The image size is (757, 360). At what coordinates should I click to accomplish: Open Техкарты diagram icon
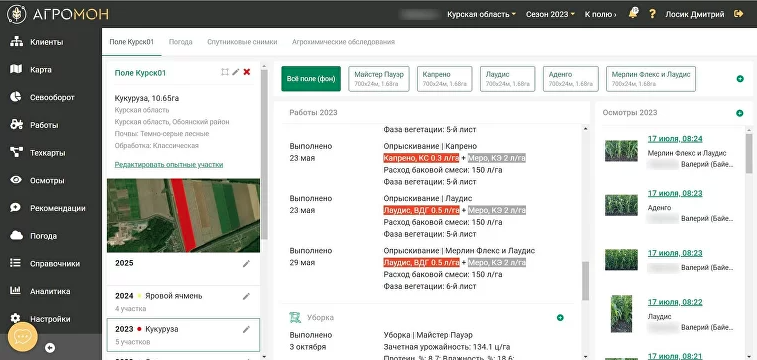tap(16, 152)
